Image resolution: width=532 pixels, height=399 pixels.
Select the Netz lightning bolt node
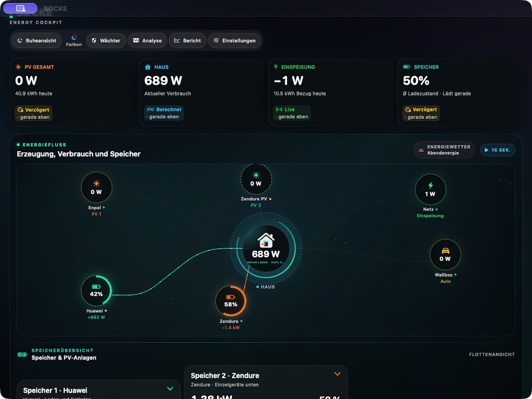(x=430, y=189)
